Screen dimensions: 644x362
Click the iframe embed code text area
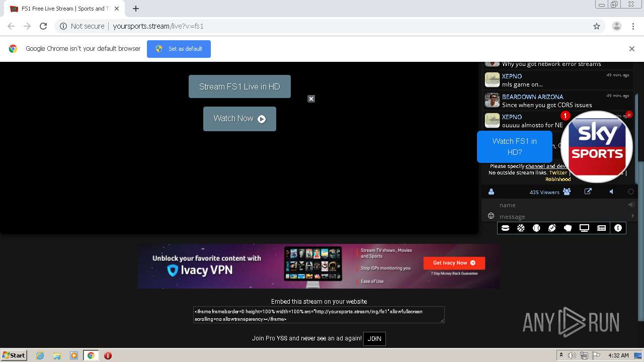pos(319,315)
